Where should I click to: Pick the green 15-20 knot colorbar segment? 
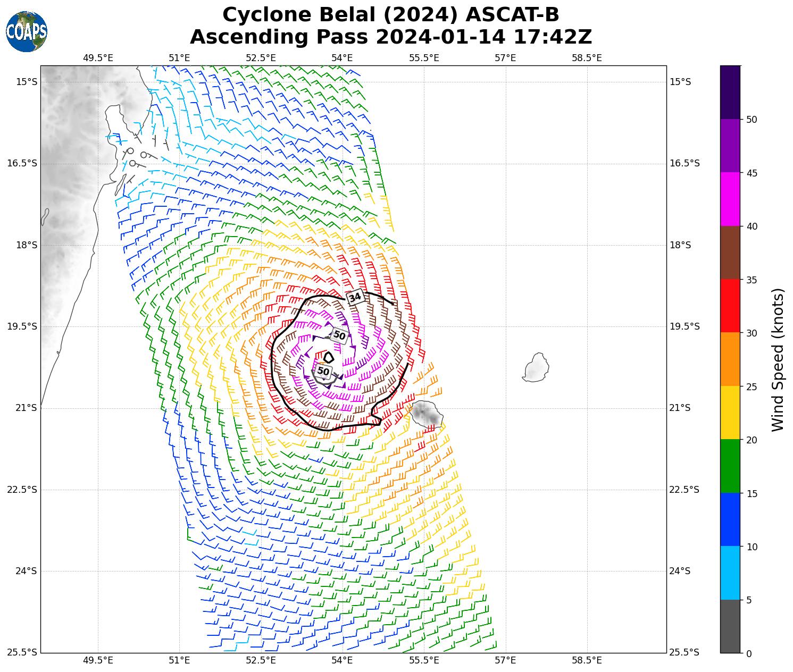pos(730,466)
